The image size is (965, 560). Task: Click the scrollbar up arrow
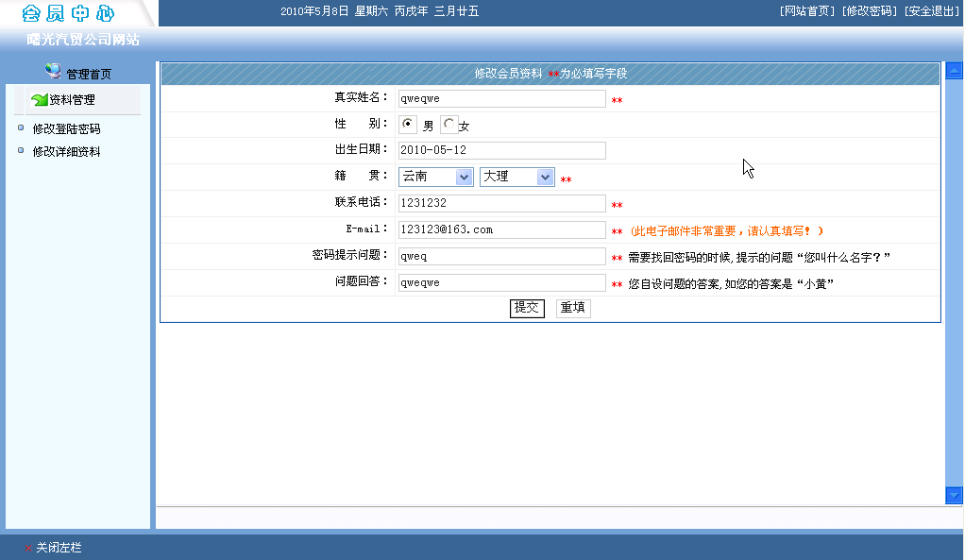pyautogui.click(x=954, y=71)
